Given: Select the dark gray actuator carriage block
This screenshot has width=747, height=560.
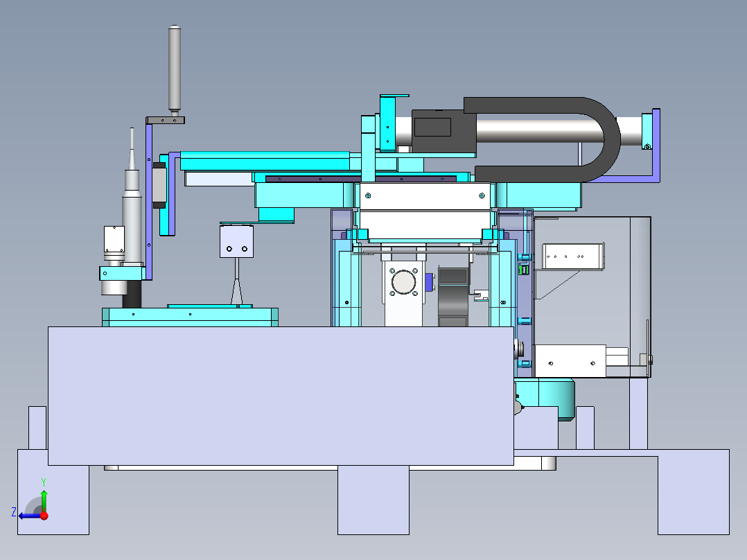Looking at the screenshot, I should tap(443, 131).
